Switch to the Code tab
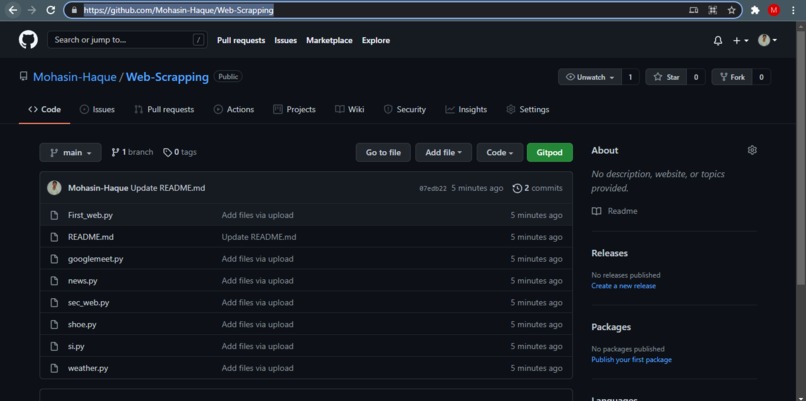Viewport: 806px width, 401px height. [x=44, y=109]
